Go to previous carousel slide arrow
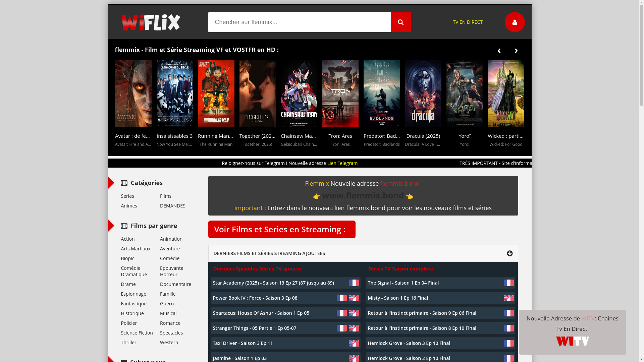The width and height of the screenshot is (644, 362). pyautogui.click(x=499, y=51)
